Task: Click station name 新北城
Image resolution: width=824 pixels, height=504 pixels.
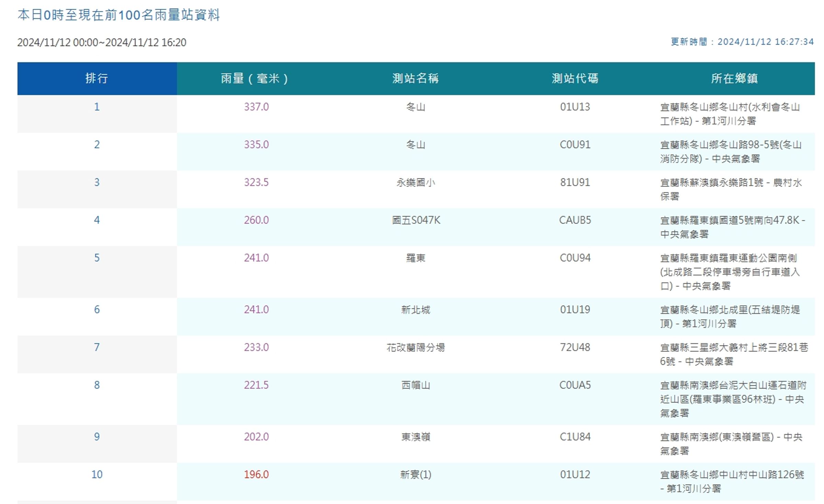Action: [416, 310]
